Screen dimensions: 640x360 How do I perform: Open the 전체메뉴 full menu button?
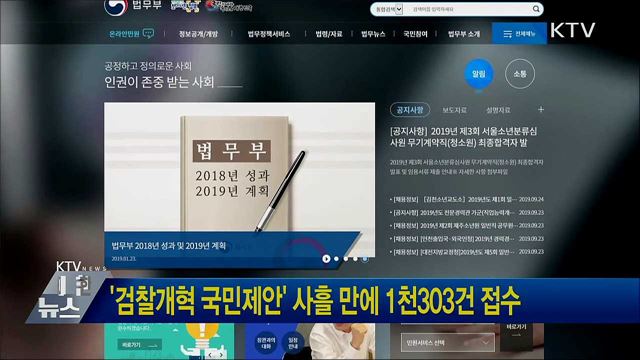(519, 33)
